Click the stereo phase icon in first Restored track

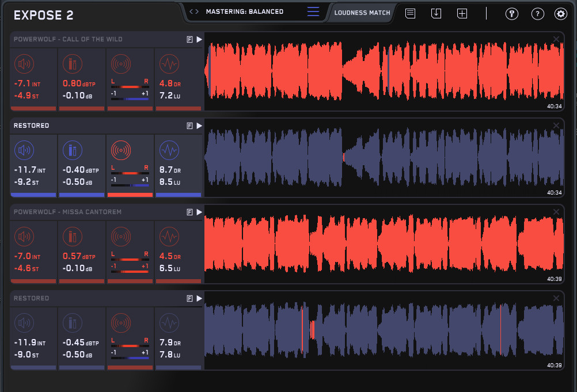121,150
